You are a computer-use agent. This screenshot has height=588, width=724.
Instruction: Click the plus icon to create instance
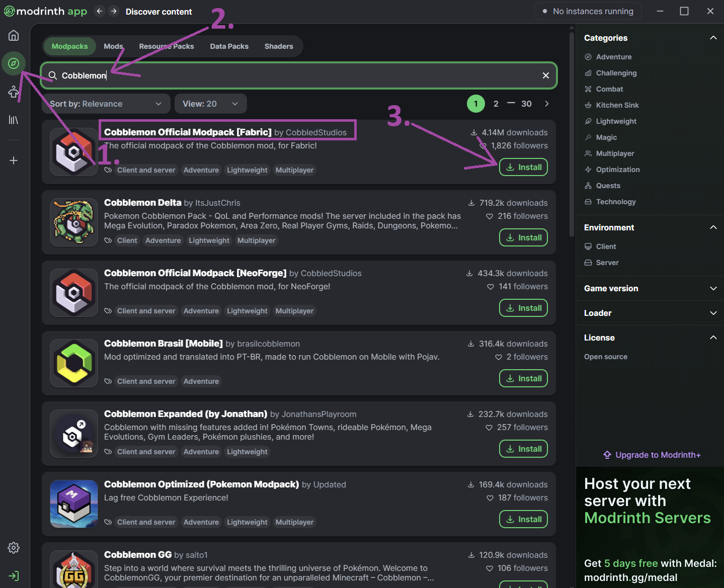(14, 160)
